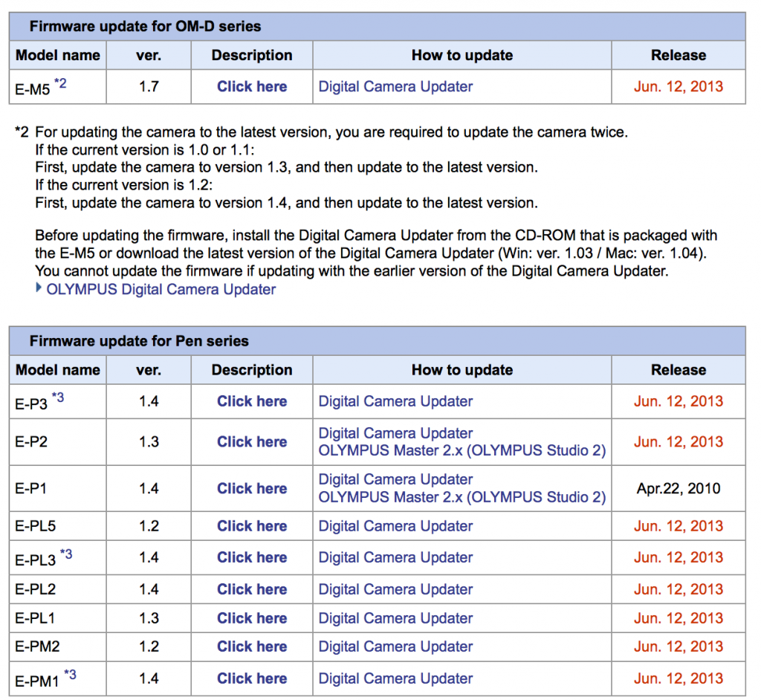Select the E-PL1 model name cell

[58, 618]
